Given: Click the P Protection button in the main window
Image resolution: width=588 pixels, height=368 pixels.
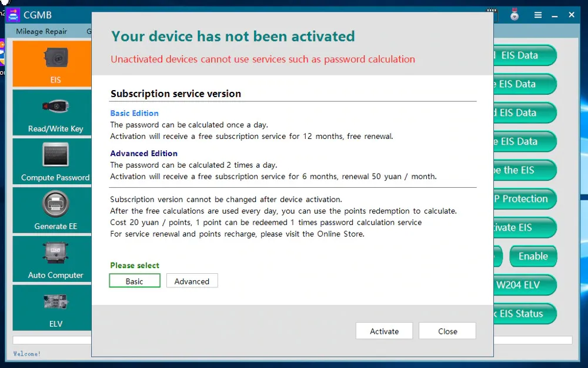Looking at the screenshot, I should tap(525, 199).
